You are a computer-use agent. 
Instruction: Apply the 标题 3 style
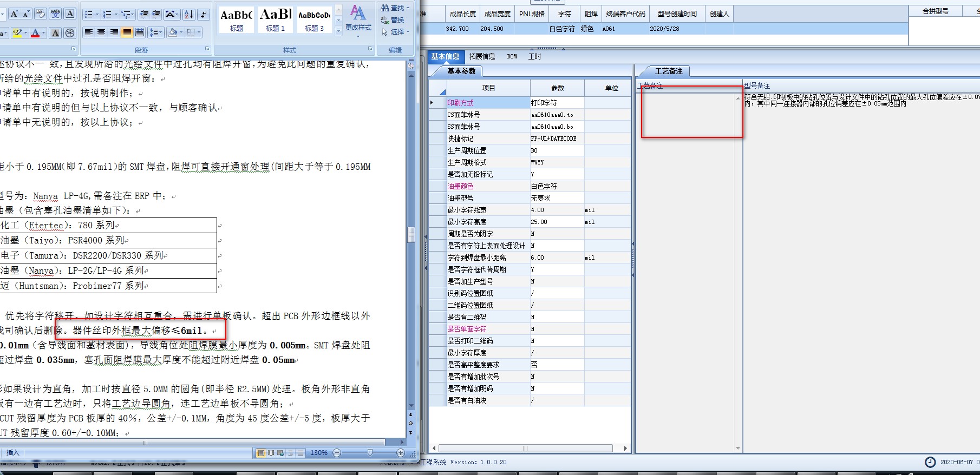(x=314, y=19)
